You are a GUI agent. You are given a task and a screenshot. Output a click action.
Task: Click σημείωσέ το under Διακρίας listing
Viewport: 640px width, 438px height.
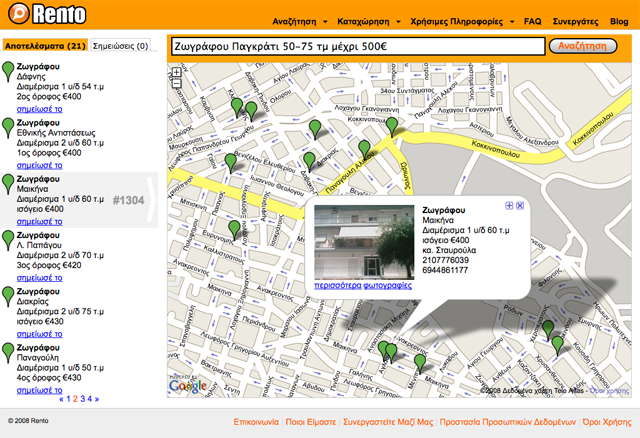pos(40,334)
